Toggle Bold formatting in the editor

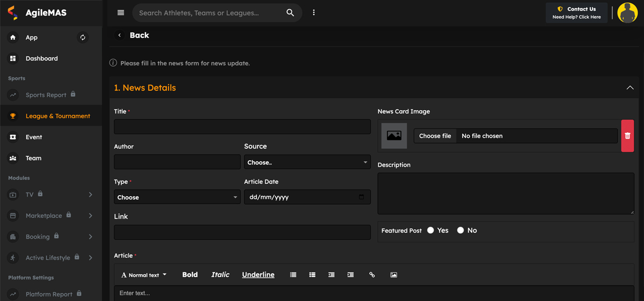point(190,275)
